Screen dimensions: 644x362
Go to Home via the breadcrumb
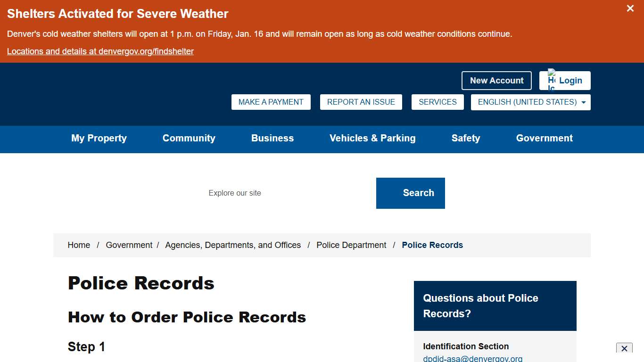79,245
